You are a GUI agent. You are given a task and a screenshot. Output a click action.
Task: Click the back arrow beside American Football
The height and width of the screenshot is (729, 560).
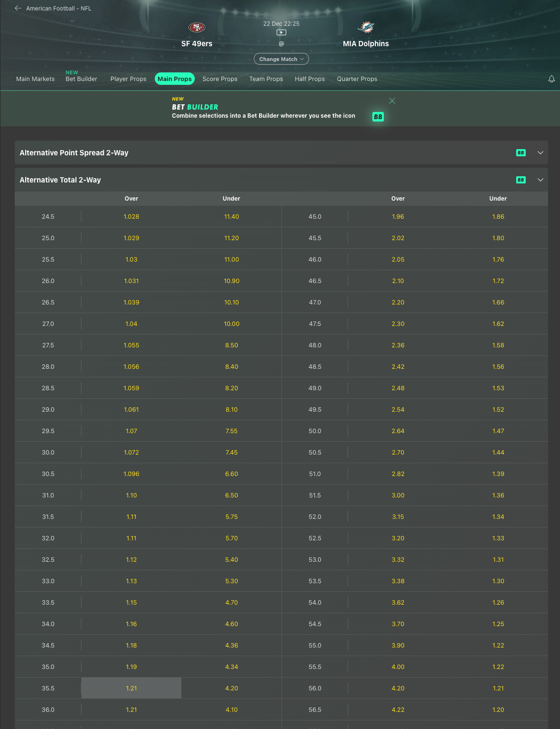pos(18,8)
